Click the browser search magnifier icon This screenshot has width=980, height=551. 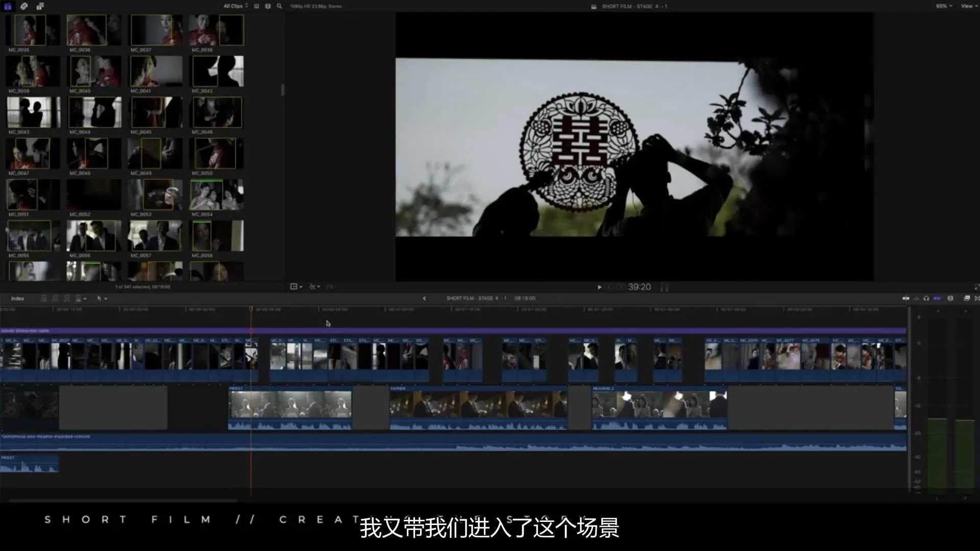coord(279,6)
